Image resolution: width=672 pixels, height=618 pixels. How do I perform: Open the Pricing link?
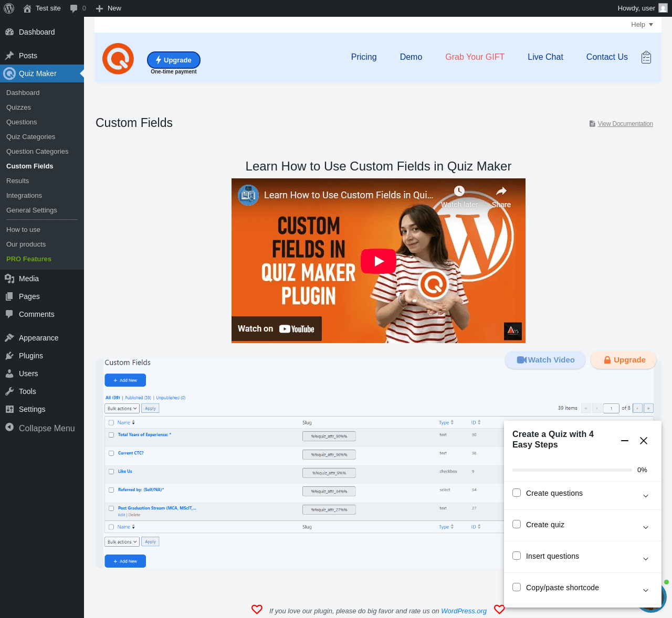tap(364, 57)
